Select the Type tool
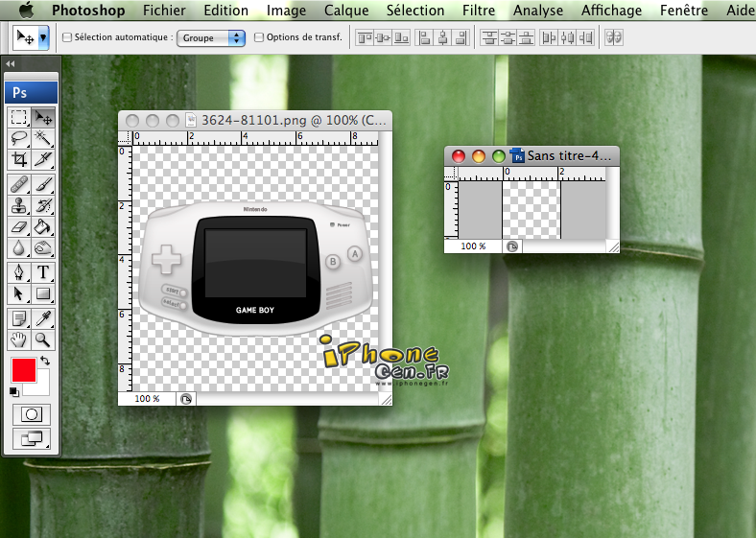756x538 pixels. pos(43,272)
